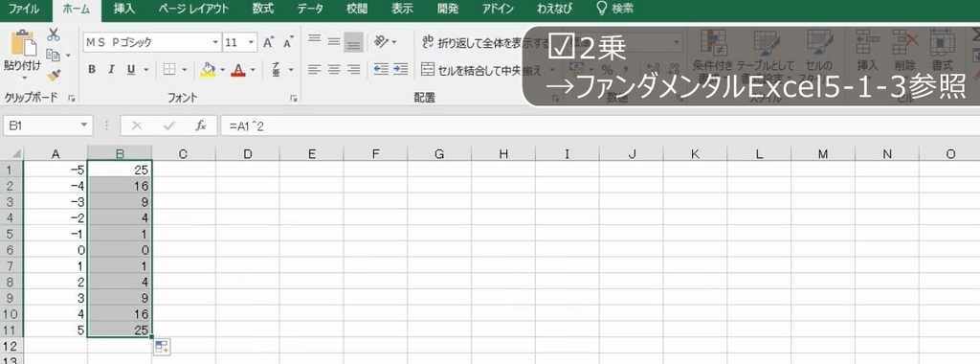Open the わえなび tab
Screen dimensions: 980x364
click(x=554, y=9)
